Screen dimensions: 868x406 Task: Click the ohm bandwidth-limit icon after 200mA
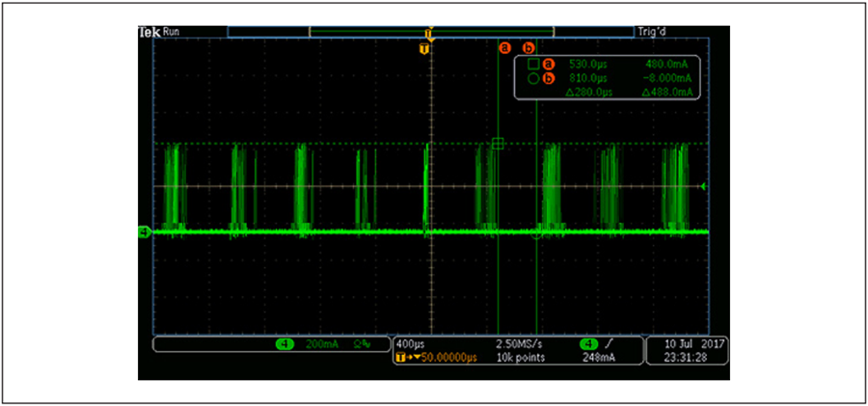[362, 344]
